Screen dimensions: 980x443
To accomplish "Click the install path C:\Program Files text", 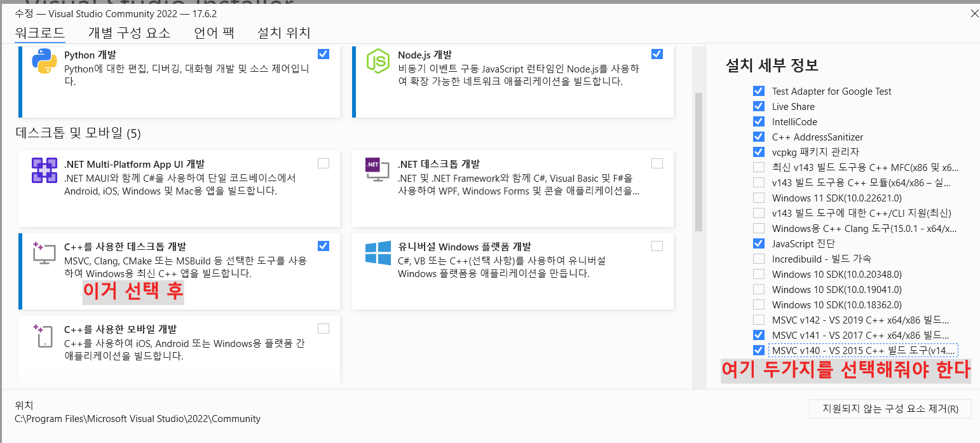I will (x=138, y=419).
